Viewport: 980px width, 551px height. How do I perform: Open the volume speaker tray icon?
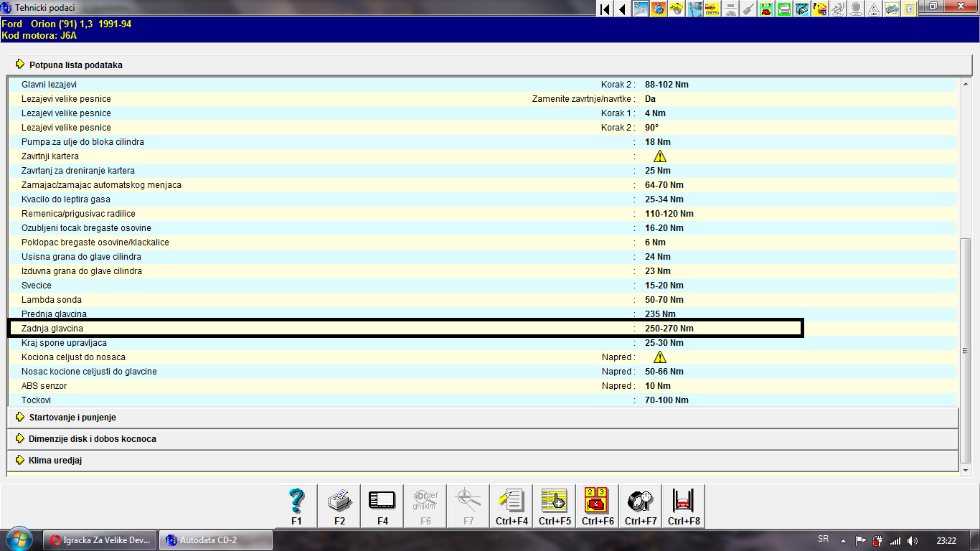point(913,540)
